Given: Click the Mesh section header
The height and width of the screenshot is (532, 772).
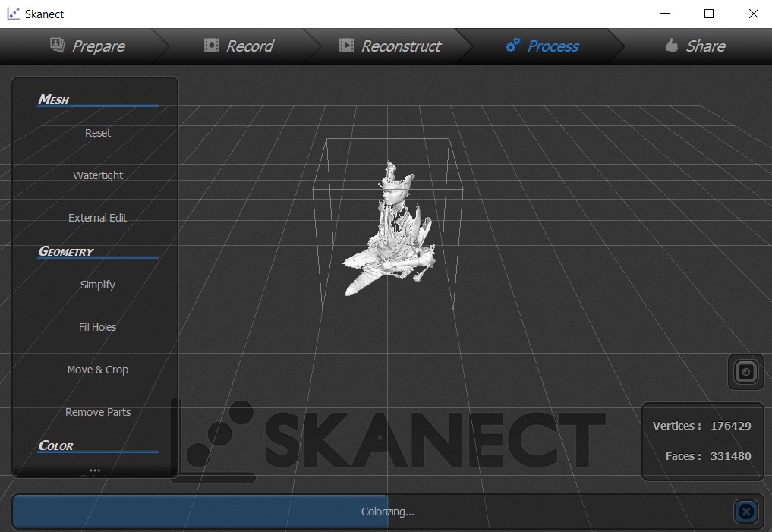Looking at the screenshot, I should pos(54,99).
